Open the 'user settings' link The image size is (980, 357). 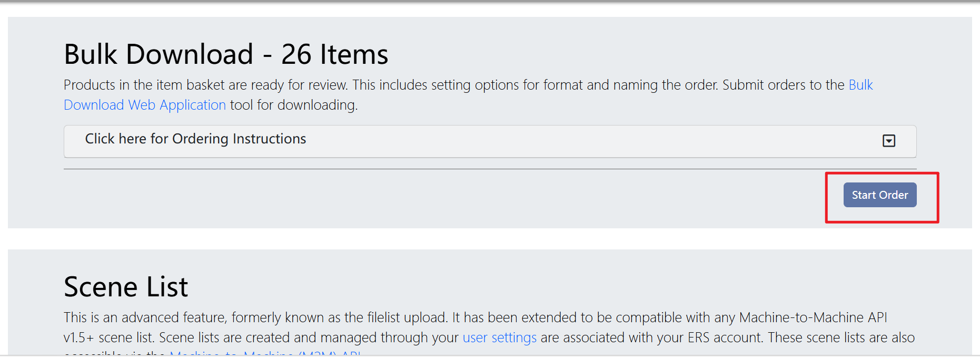click(x=499, y=337)
